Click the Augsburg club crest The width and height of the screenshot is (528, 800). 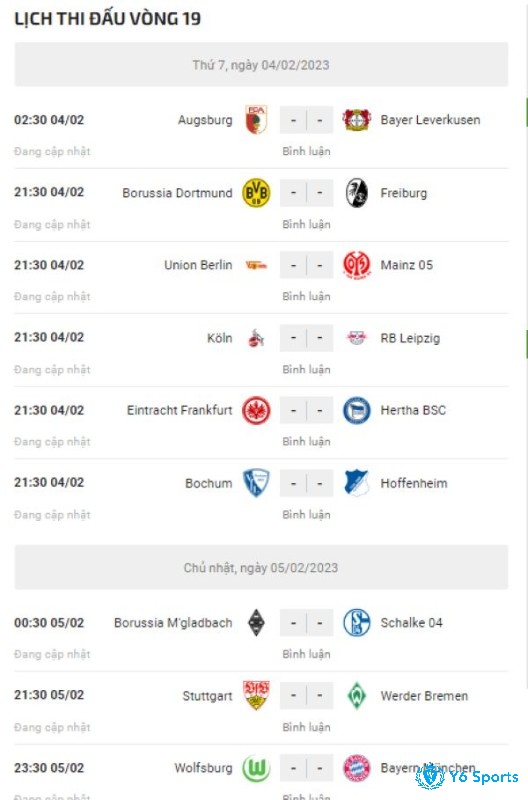pos(256,120)
